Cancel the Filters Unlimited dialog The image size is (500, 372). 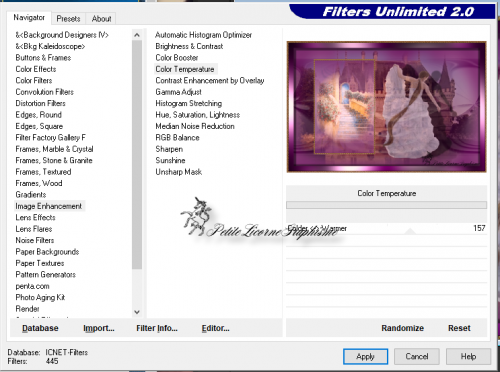[x=417, y=356]
